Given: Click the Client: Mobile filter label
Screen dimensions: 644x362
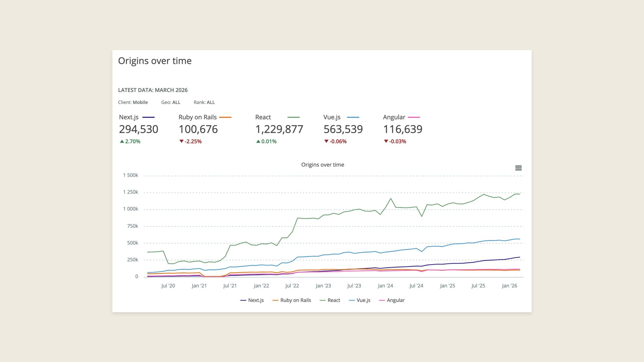Looking at the screenshot, I should 133,103.
